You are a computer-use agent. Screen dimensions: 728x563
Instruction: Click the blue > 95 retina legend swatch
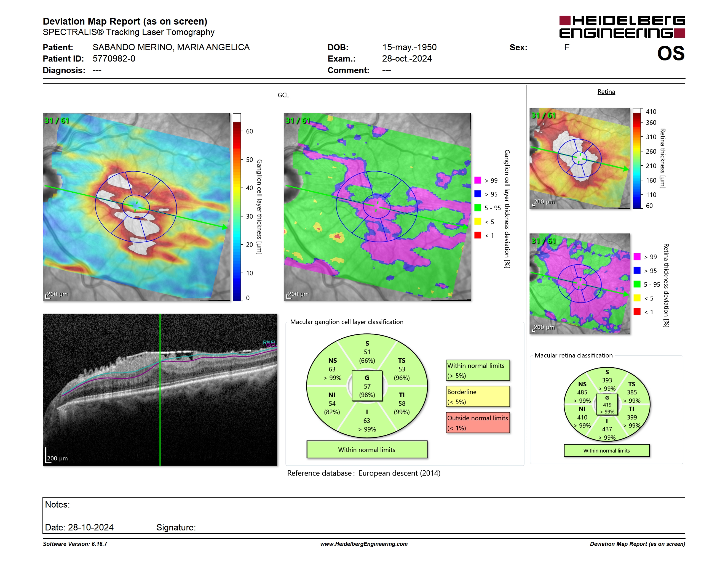tap(637, 270)
